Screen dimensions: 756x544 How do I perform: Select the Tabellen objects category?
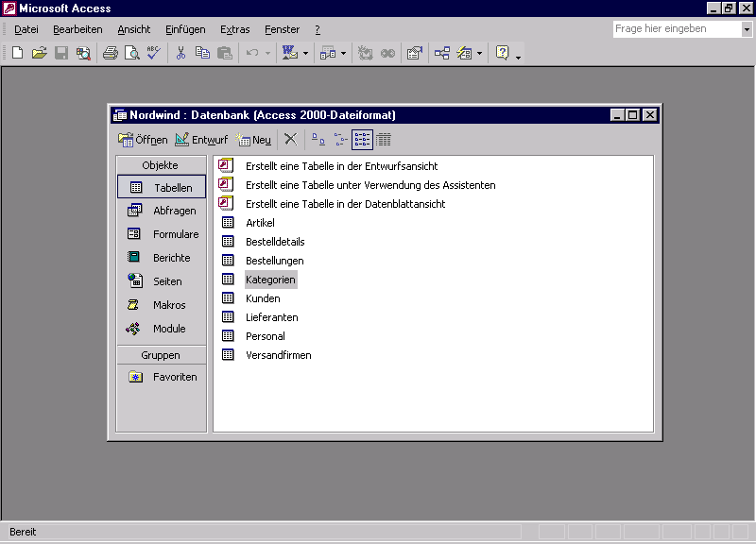[x=162, y=187]
